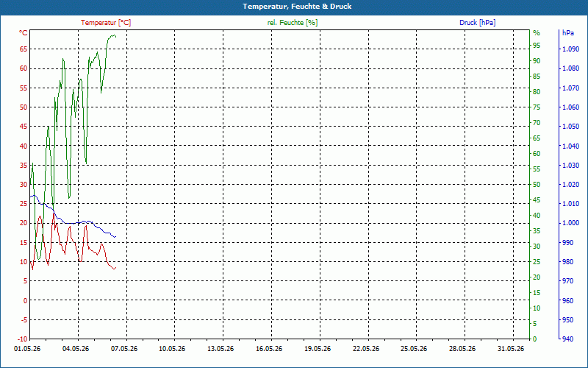This screenshot has width=588, height=368.
Task: Click pressure axis value "1.070"
Action: [x=570, y=88]
